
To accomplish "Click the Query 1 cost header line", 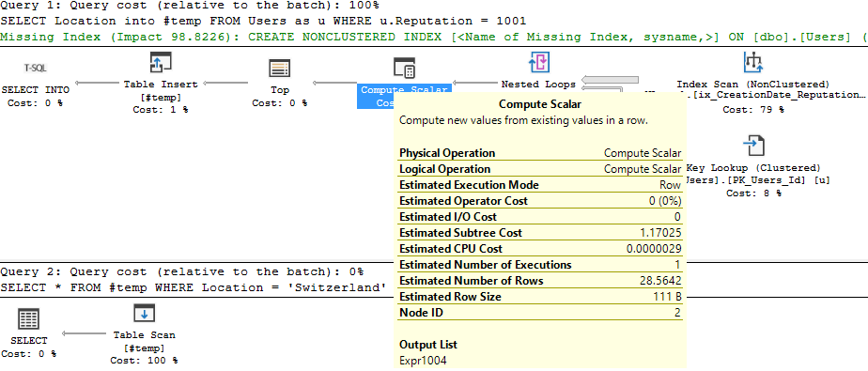I will 190,6.
